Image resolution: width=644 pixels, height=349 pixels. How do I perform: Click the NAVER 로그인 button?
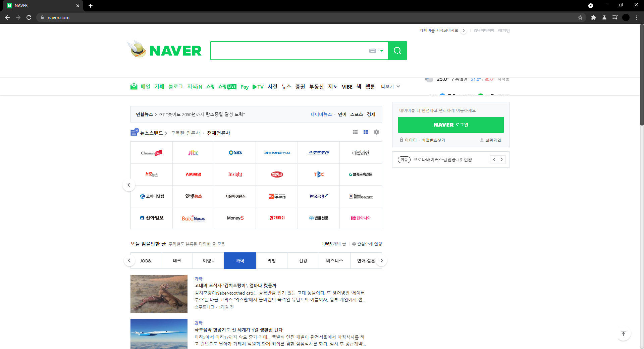pos(451,125)
